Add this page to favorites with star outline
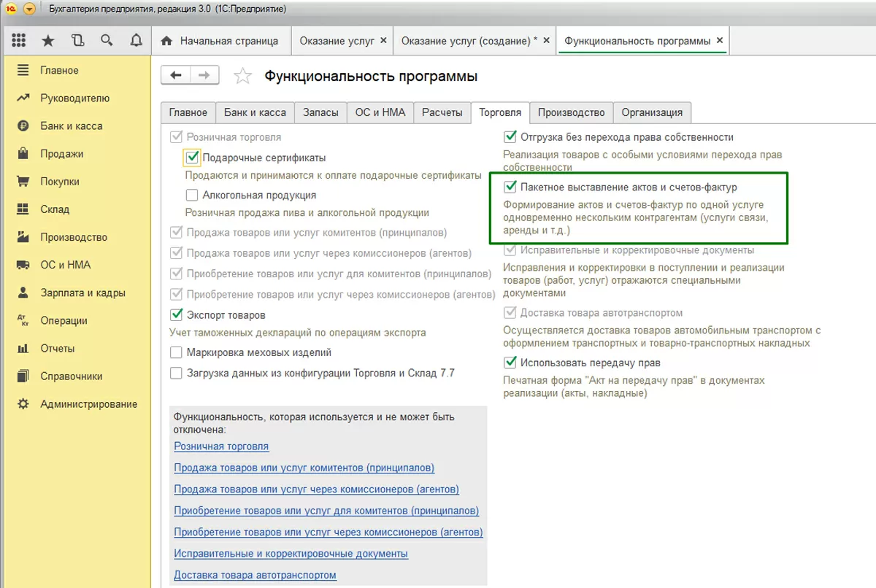 pyautogui.click(x=243, y=76)
